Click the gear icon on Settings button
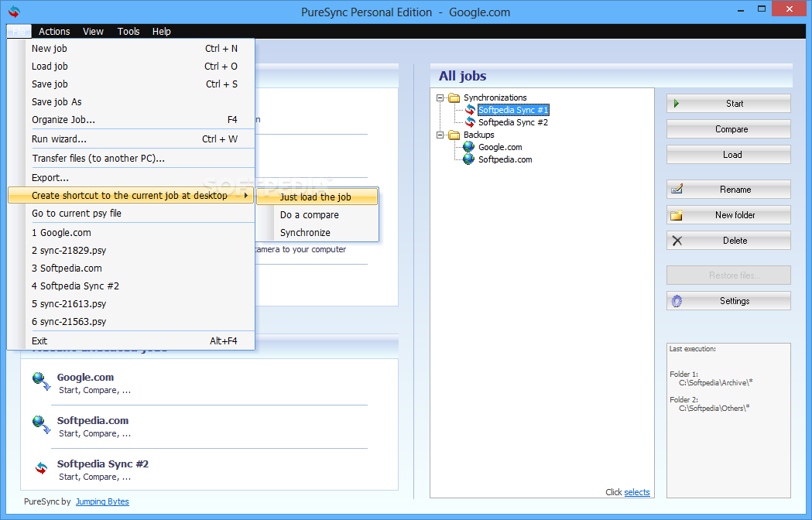Image resolution: width=812 pixels, height=520 pixels. click(677, 301)
